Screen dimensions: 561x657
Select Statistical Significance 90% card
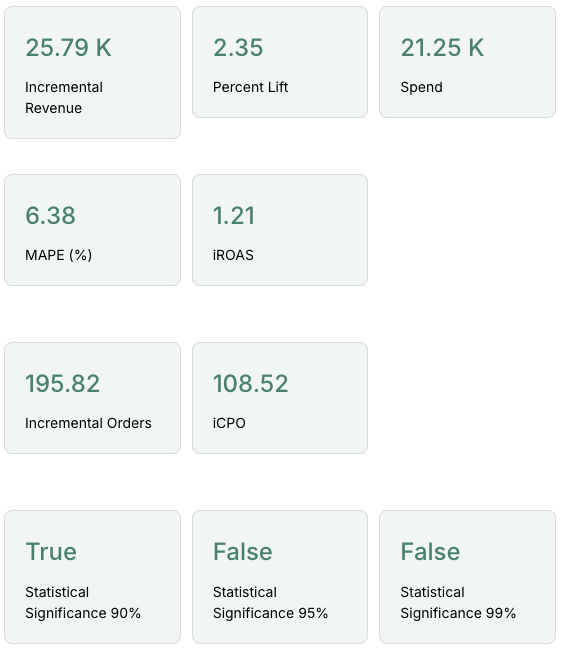pyautogui.click(x=92, y=577)
